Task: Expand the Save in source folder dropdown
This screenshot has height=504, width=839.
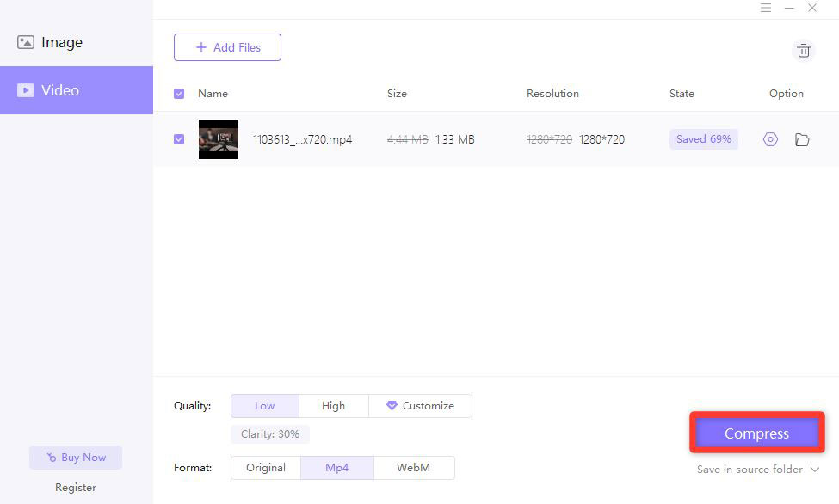Action: pyautogui.click(x=814, y=470)
